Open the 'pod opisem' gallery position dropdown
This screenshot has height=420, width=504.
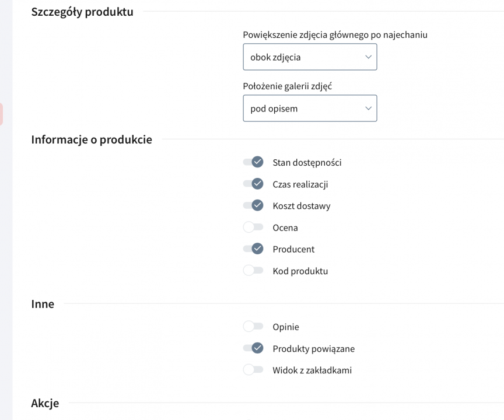coord(310,108)
